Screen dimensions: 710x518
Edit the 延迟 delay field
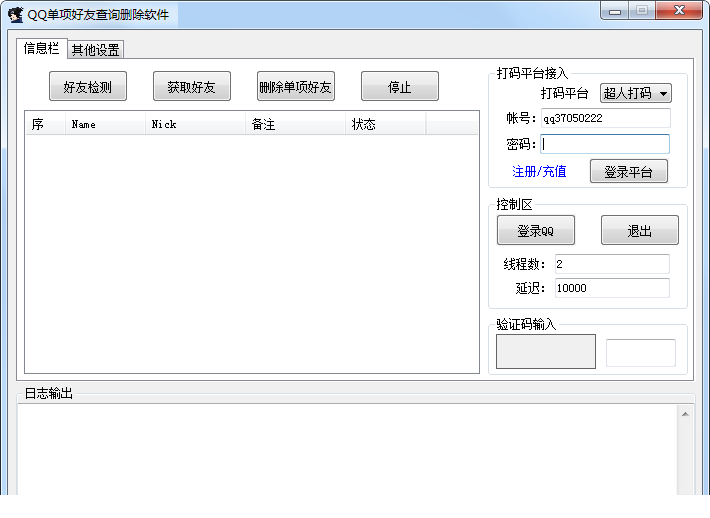[612, 288]
